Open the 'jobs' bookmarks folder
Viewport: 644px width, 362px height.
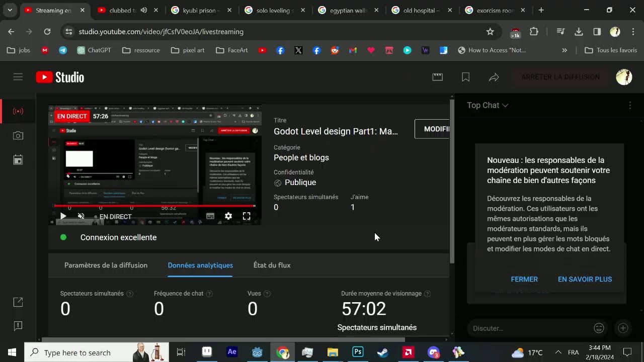click(19, 50)
